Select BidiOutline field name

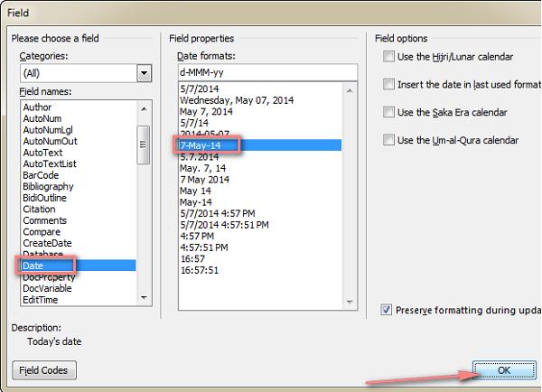pyautogui.click(x=79, y=198)
